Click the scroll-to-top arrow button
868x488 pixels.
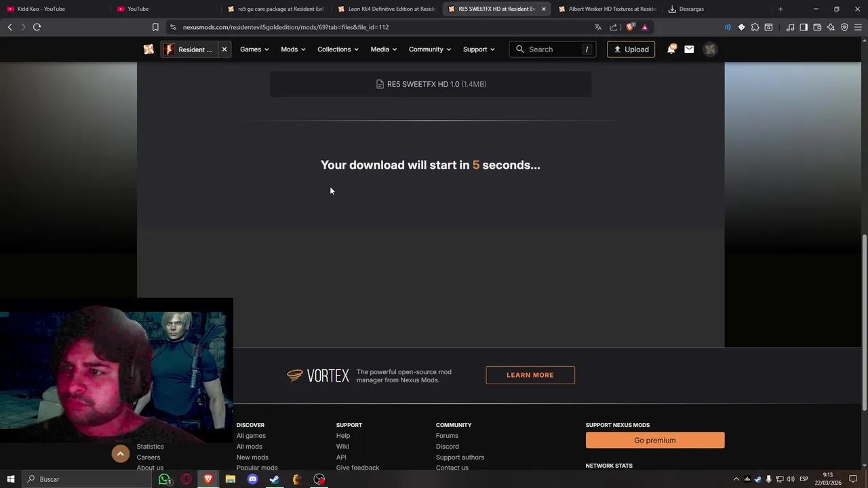coord(120,454)
